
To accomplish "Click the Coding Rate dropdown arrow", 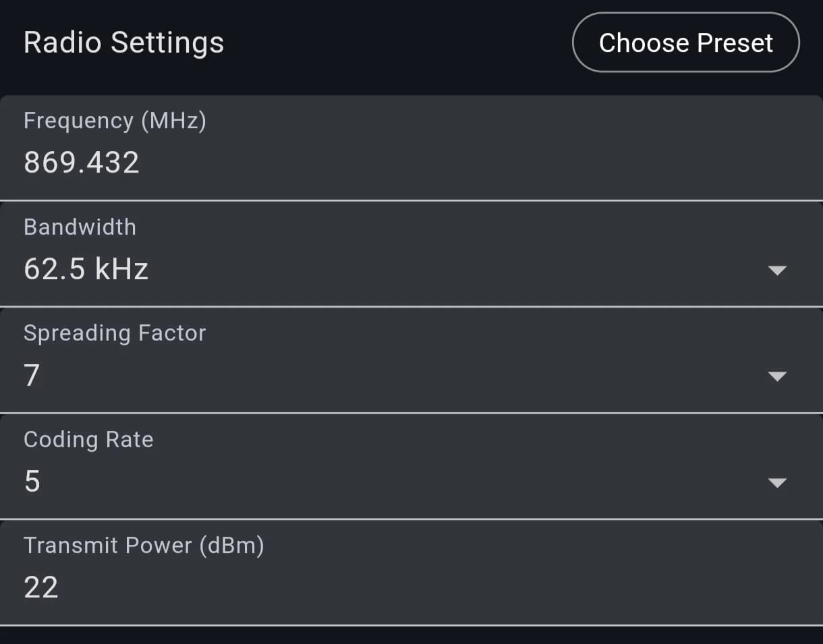I will coord(777,483).
